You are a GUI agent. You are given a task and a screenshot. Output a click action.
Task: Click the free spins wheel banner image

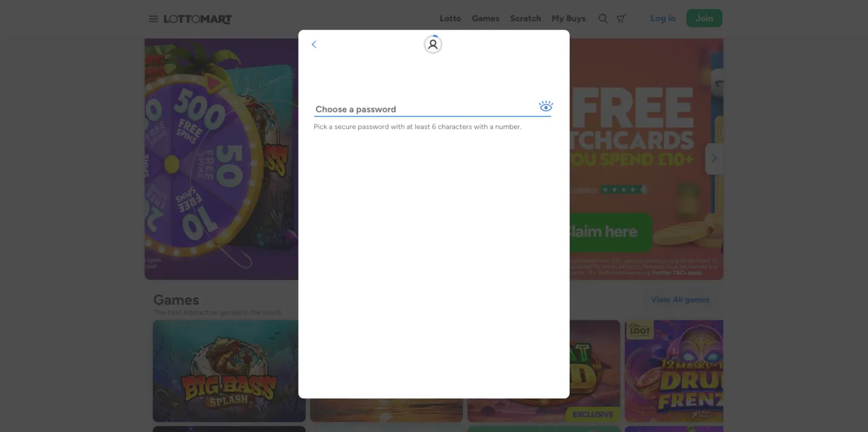coord(221,159)
